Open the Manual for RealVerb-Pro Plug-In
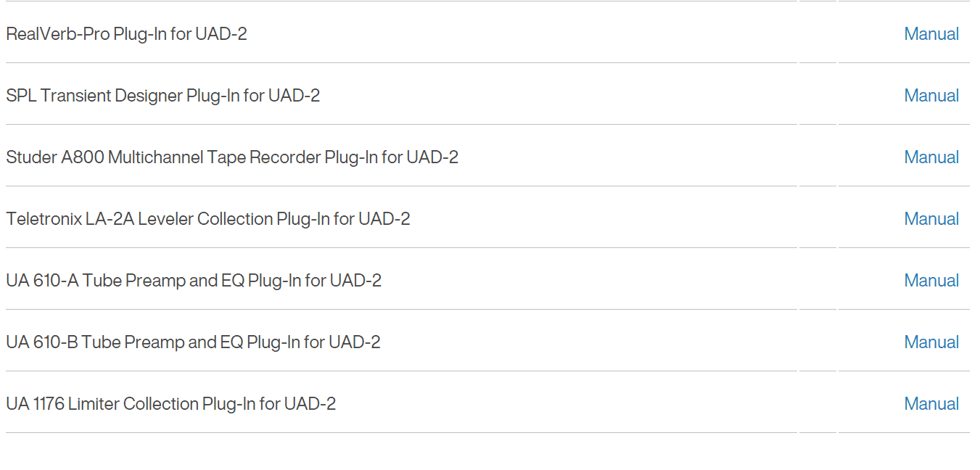 [x=931, y=33]
